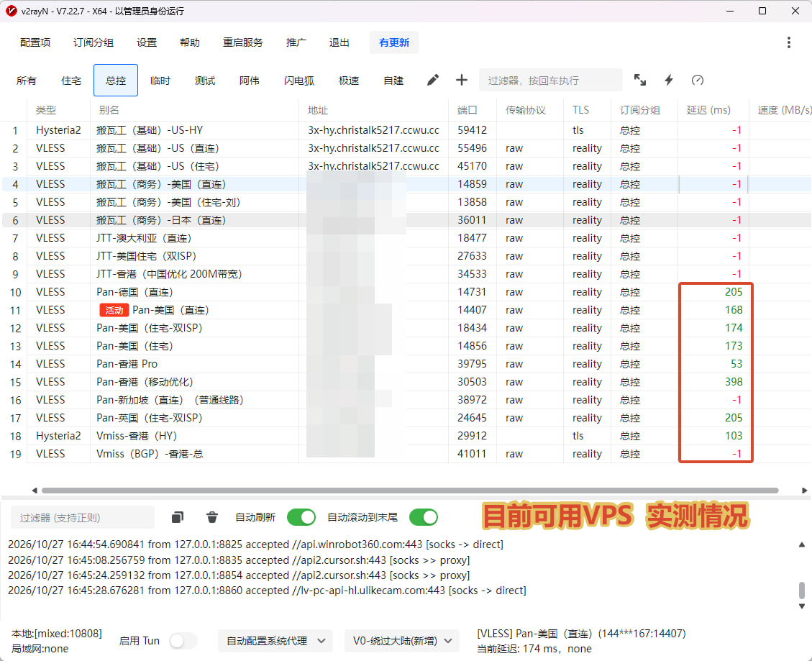Click the speedometer speed test icon
The height and width of the screenshot is (661, 812).
[x=698, y=81]
